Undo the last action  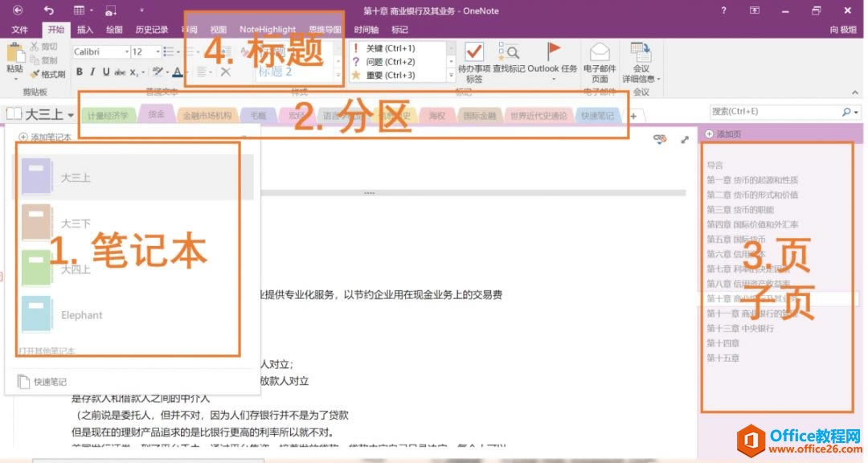point(49,10)
